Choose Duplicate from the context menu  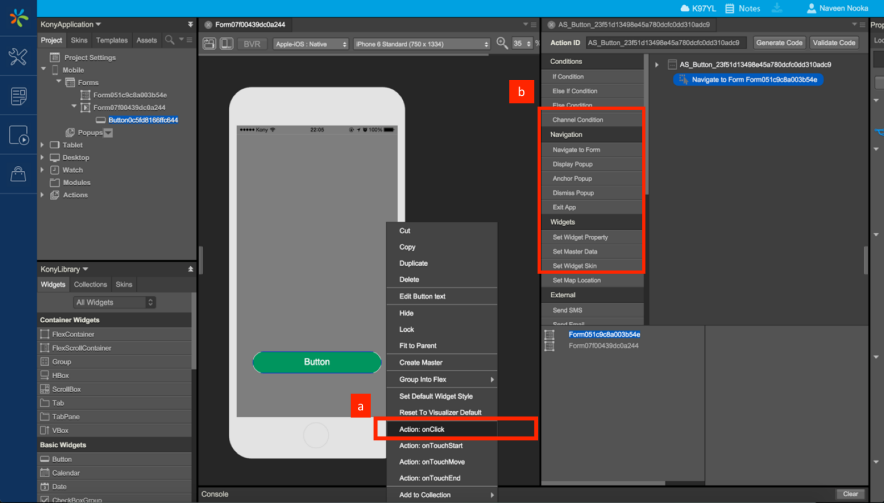441,263
